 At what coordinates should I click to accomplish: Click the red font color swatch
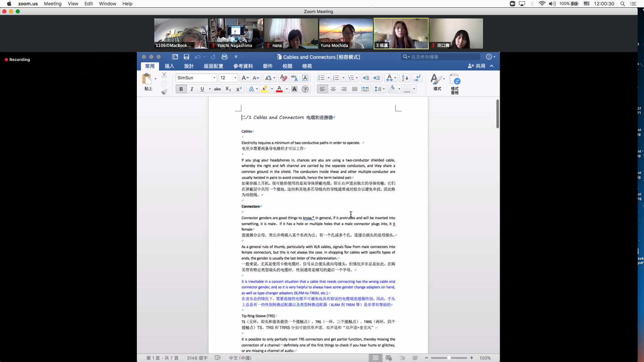(x=279, y=89)
